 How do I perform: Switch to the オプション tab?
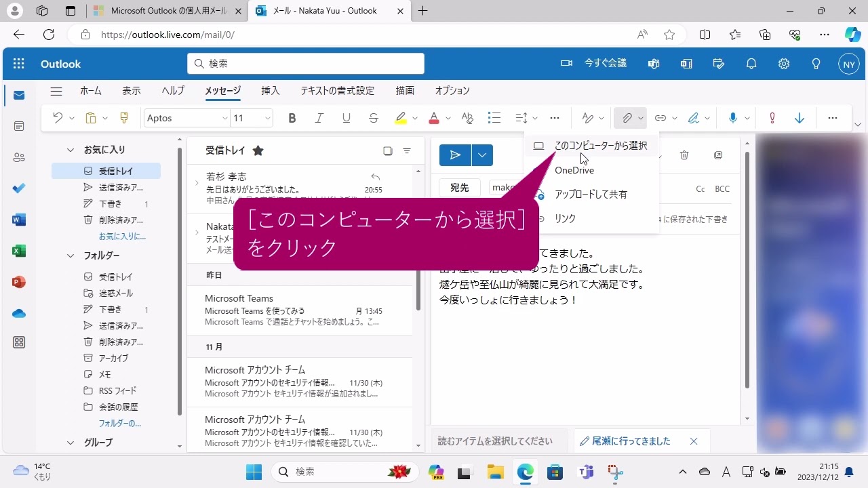pos(452,90)
